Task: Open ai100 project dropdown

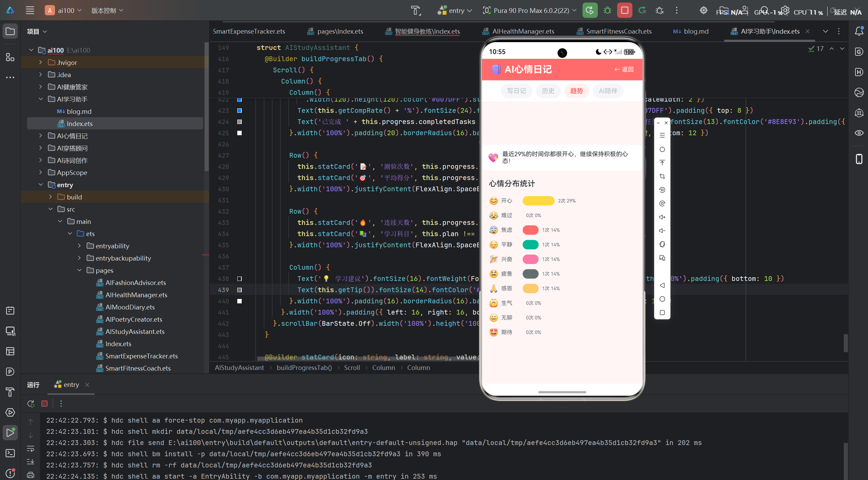Action: click(x=64, y=11)
